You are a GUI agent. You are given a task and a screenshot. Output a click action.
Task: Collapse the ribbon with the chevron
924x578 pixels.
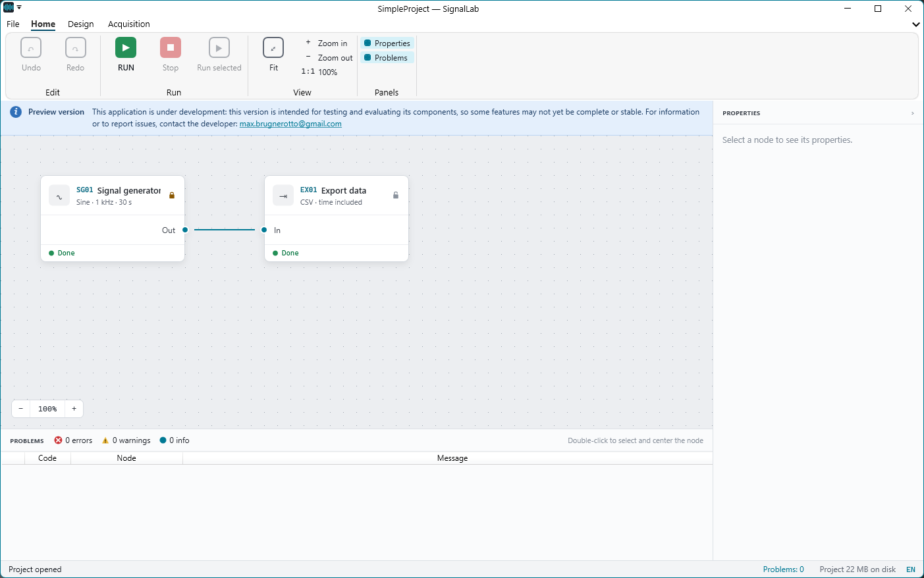(x=915, y=24)
